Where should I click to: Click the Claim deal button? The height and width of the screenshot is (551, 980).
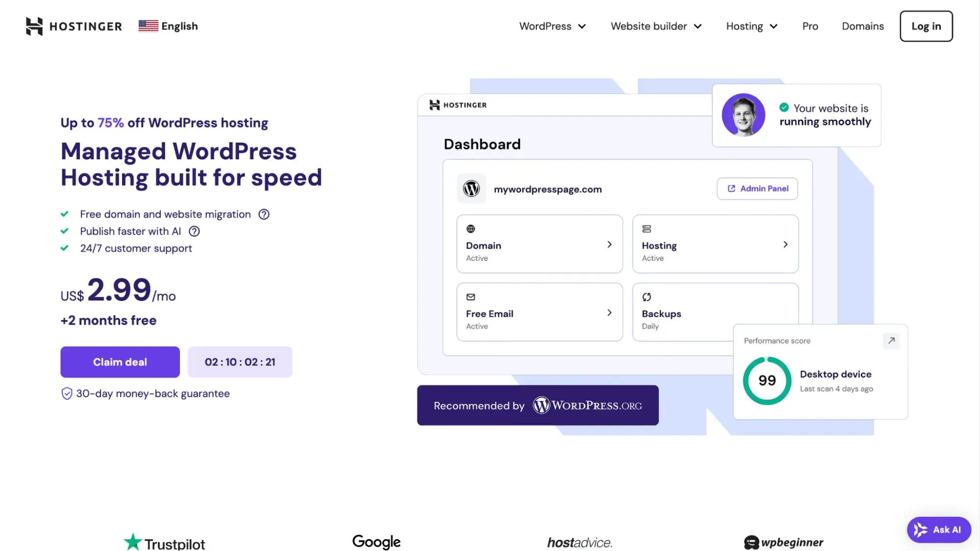119,361
